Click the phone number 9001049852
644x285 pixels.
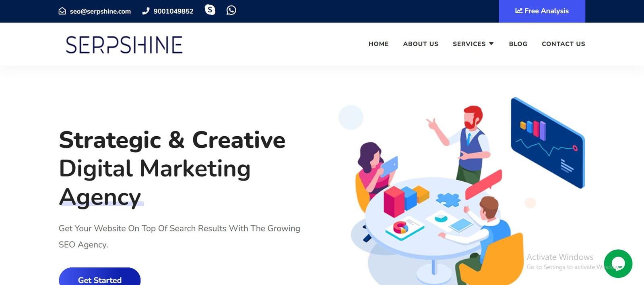point(173,11)
